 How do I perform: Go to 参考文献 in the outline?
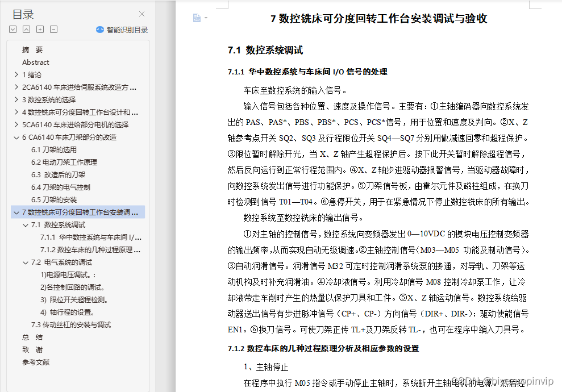(x=36, y=362)
